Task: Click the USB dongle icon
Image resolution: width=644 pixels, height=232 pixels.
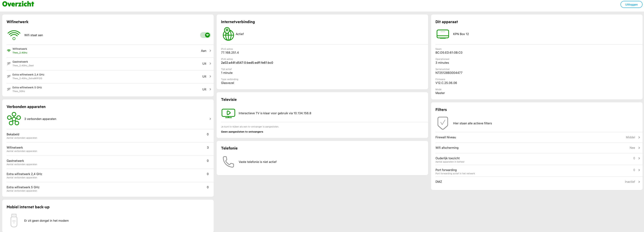Action: click(14, 220)
